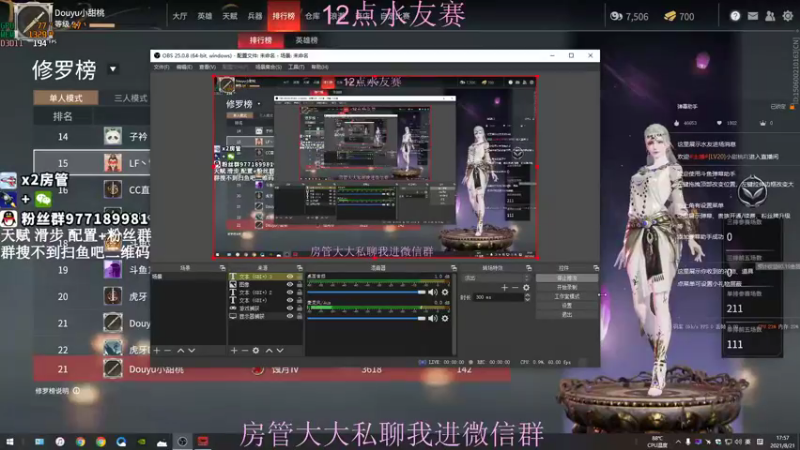Remove scene with minus icon in Scenes panel
800x450 pixels.
[x=167, y=351]
